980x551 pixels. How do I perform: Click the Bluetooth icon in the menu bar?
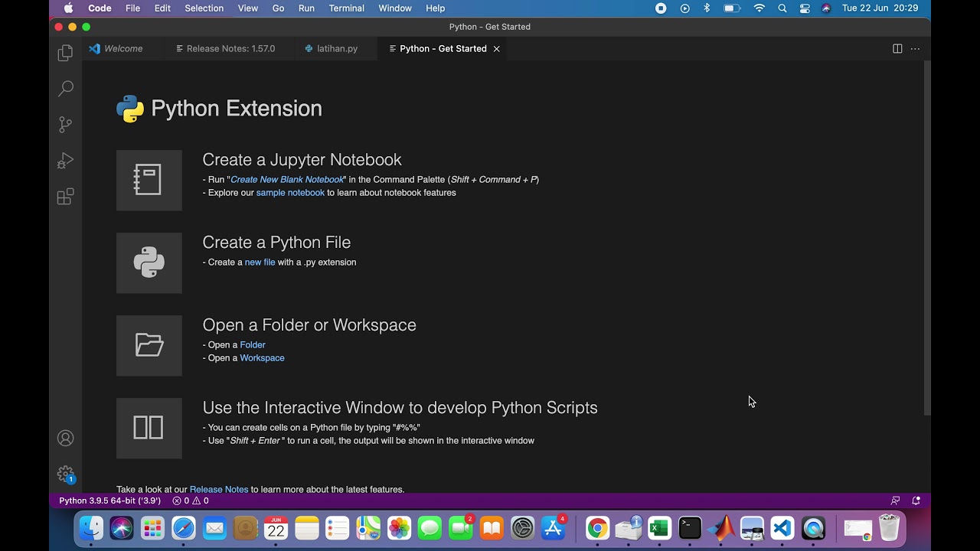click(x=707, y=8)
